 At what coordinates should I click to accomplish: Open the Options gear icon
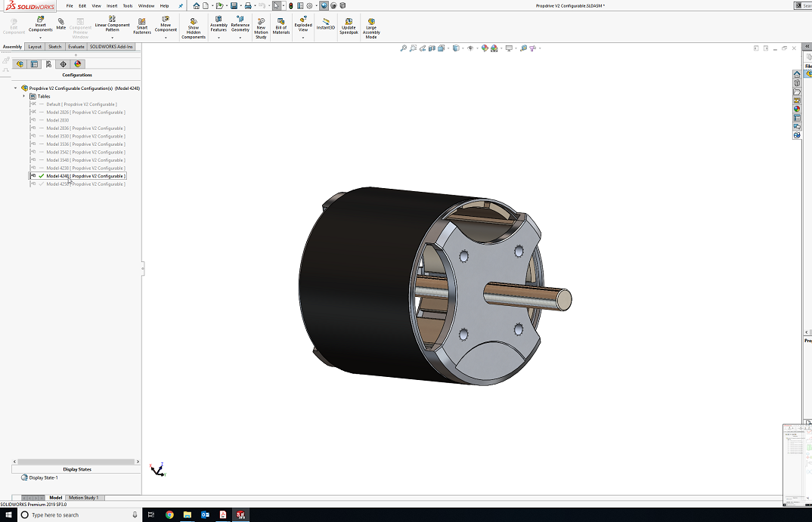tap(310, 6)
